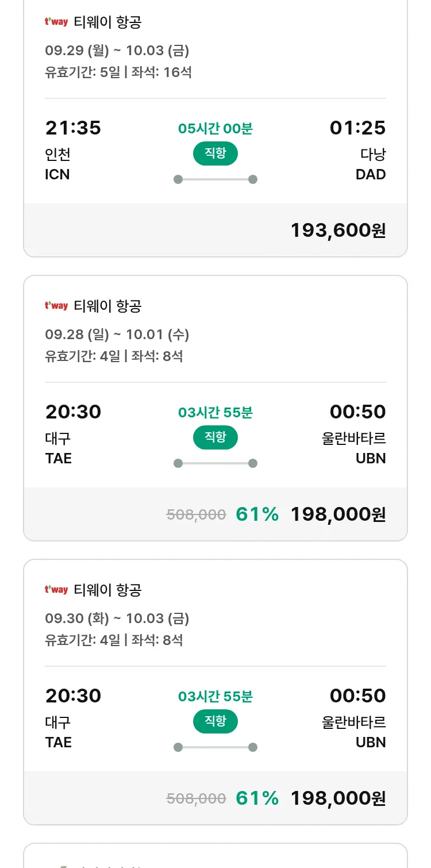Tap the 직항 badge on Incheon–Da Nang flight
This screenshot has width=431, height=868.
[x=215, y=153]
